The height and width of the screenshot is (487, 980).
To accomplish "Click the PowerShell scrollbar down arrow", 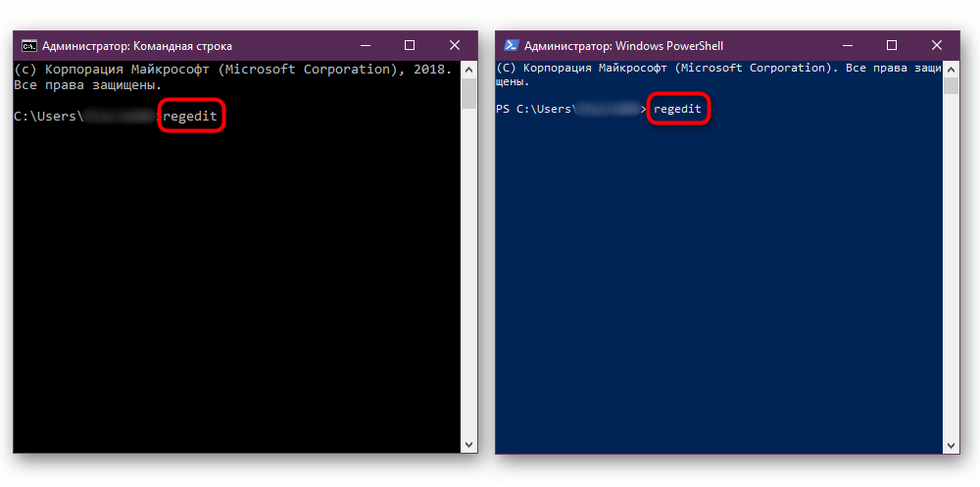I will tap(951, 445).
